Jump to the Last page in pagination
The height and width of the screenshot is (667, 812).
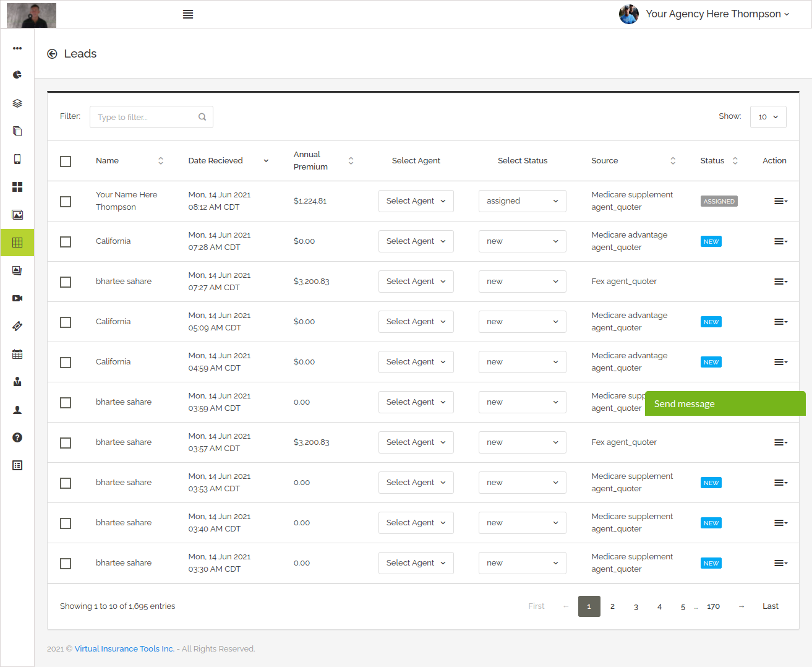770,606
